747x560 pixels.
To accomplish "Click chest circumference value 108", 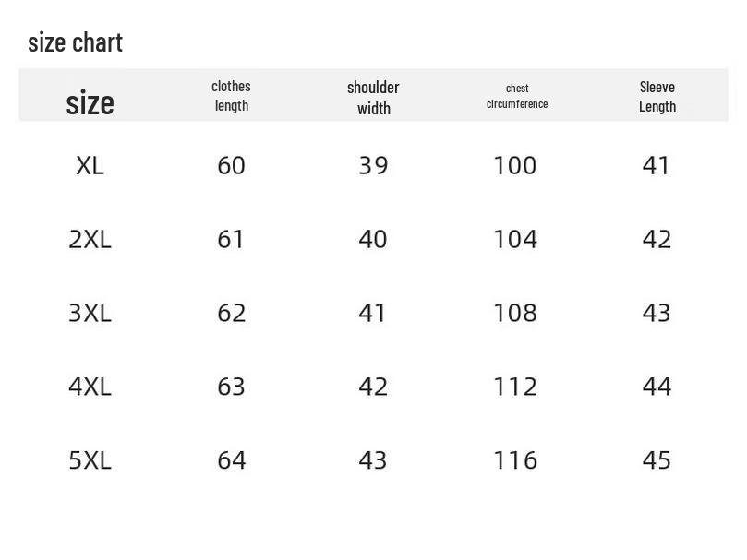I will pos(515,314).
